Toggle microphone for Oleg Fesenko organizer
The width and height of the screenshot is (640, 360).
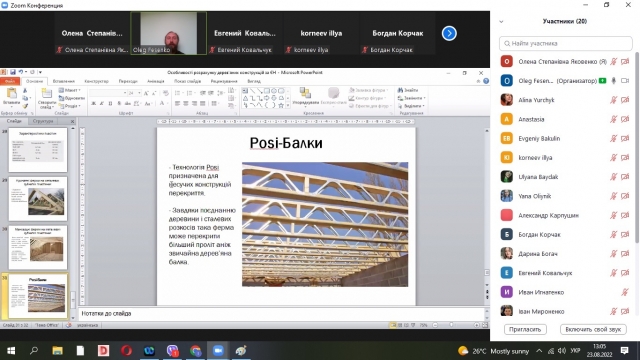613,81
